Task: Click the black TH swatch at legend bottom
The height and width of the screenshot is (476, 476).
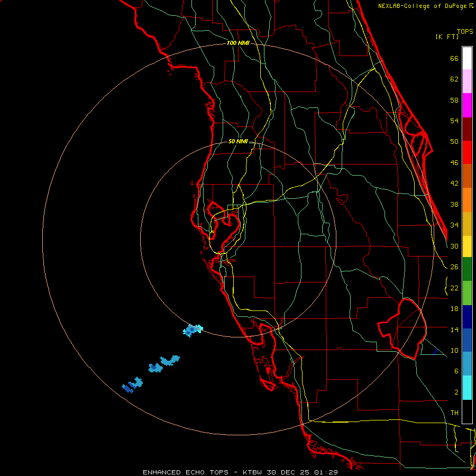Action: point(467,411)
